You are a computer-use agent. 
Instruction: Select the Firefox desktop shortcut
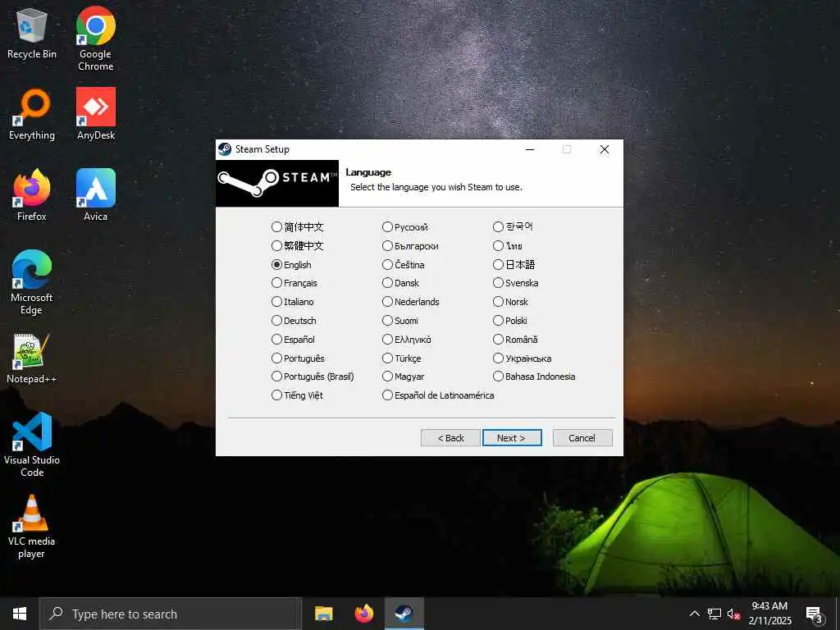(x=32, y=196)
